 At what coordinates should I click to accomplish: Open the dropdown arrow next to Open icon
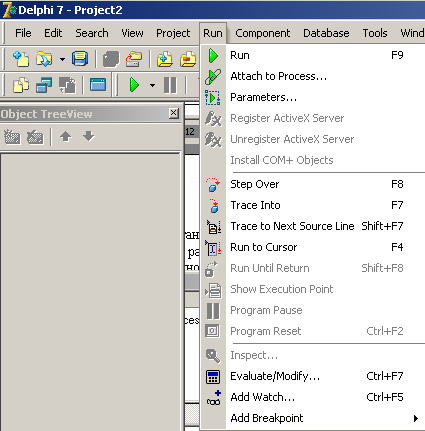tap(62, 59)
